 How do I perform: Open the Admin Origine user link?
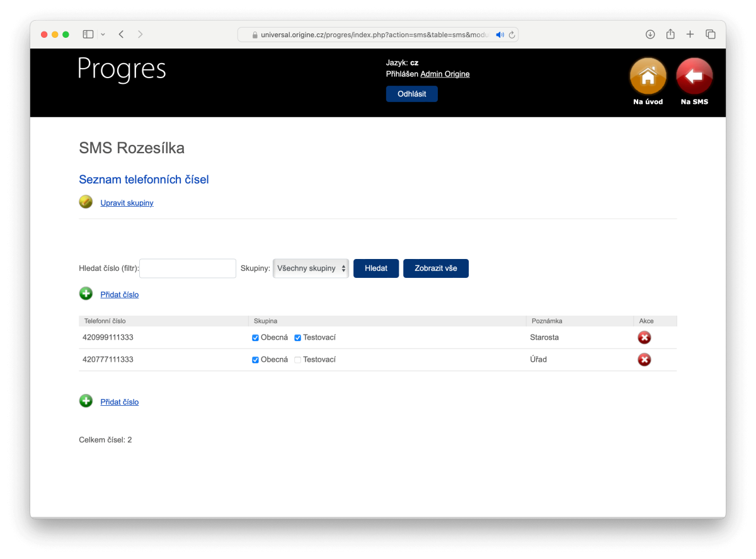coord(445,74)
